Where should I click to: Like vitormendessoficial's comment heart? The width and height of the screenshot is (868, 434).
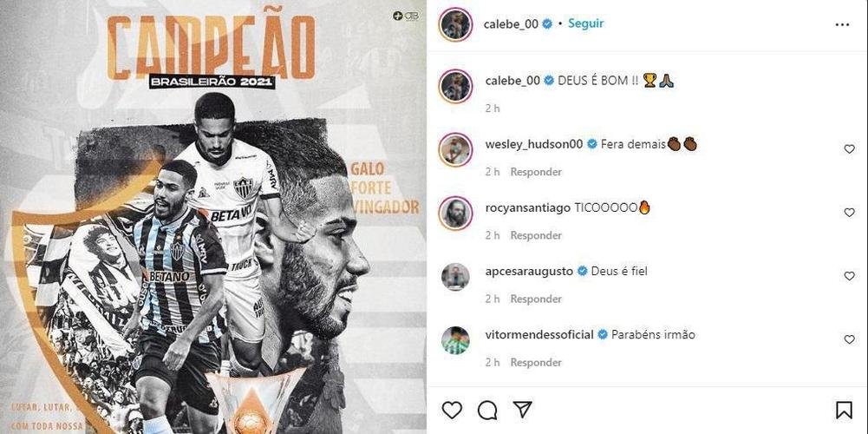coord(849,339)
